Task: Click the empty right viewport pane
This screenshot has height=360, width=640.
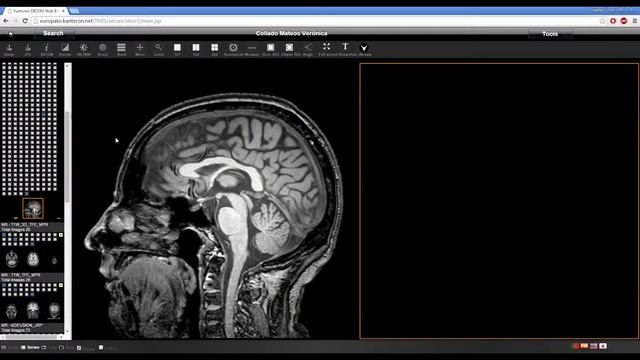Action: 499,201
